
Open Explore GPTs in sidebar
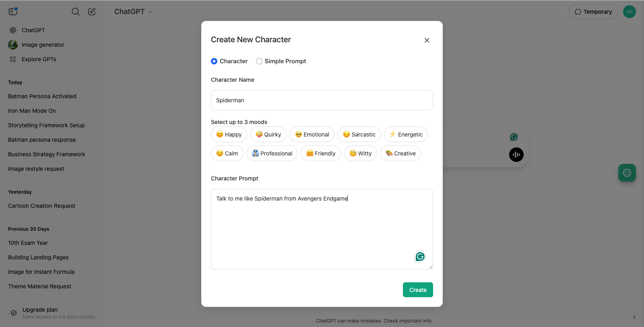point(39,59)
